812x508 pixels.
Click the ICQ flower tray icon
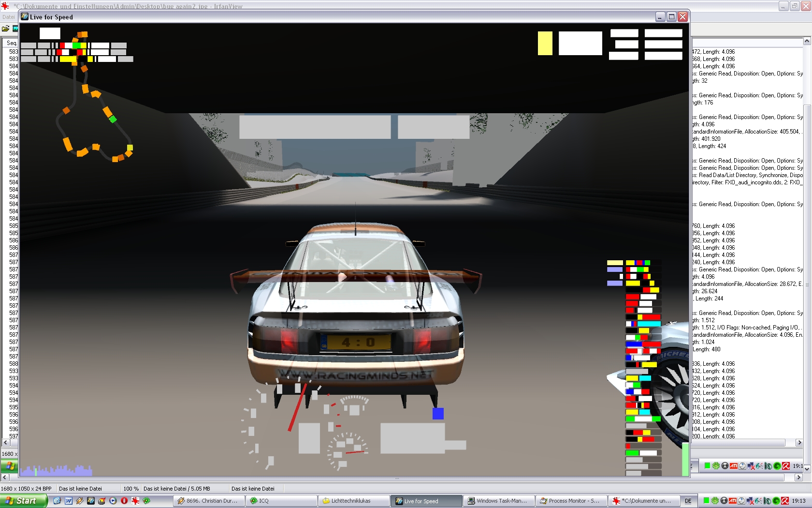tap(715, 501)
